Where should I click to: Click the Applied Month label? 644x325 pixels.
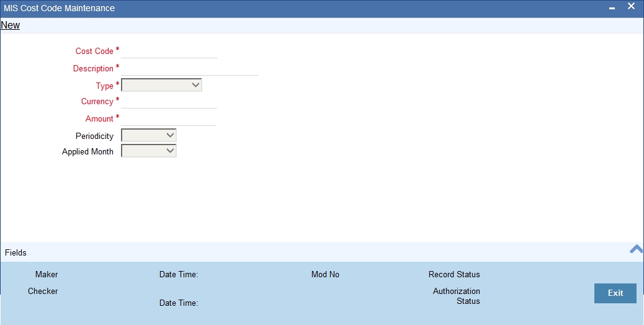(87, 151)
